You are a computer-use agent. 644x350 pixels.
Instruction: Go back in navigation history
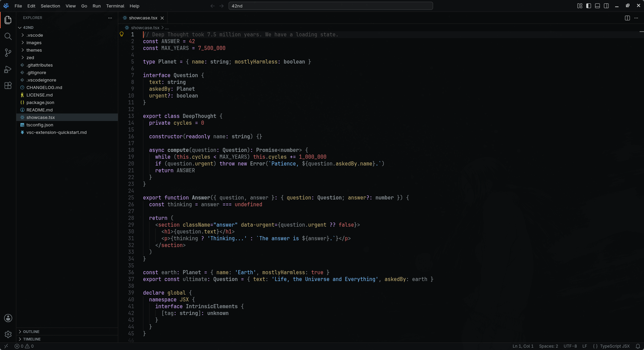click(x=213, y=6)
